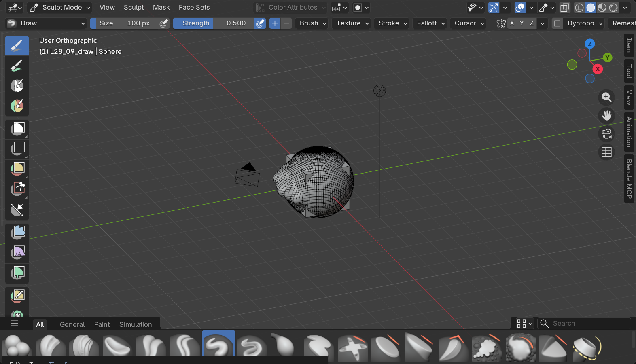Switch to General brush catalog tab
The width and height of the screenshot is (636, 364).
(x=72, y=324)
